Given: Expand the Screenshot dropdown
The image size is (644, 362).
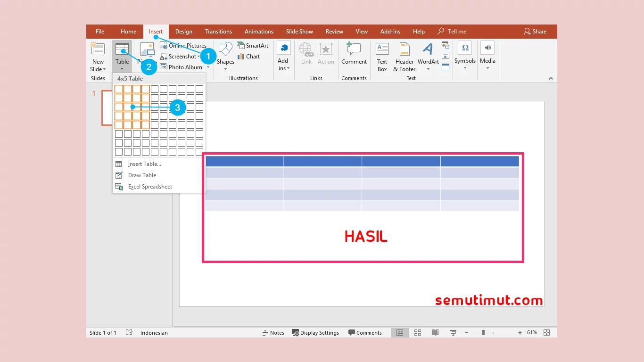Looking at the screenshot, I should (199, 57).
